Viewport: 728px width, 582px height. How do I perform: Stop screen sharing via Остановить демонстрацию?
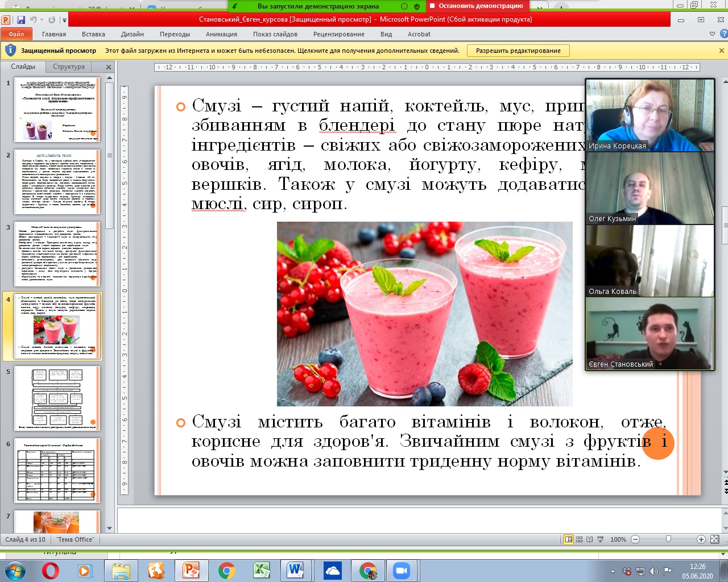point(477,6)
